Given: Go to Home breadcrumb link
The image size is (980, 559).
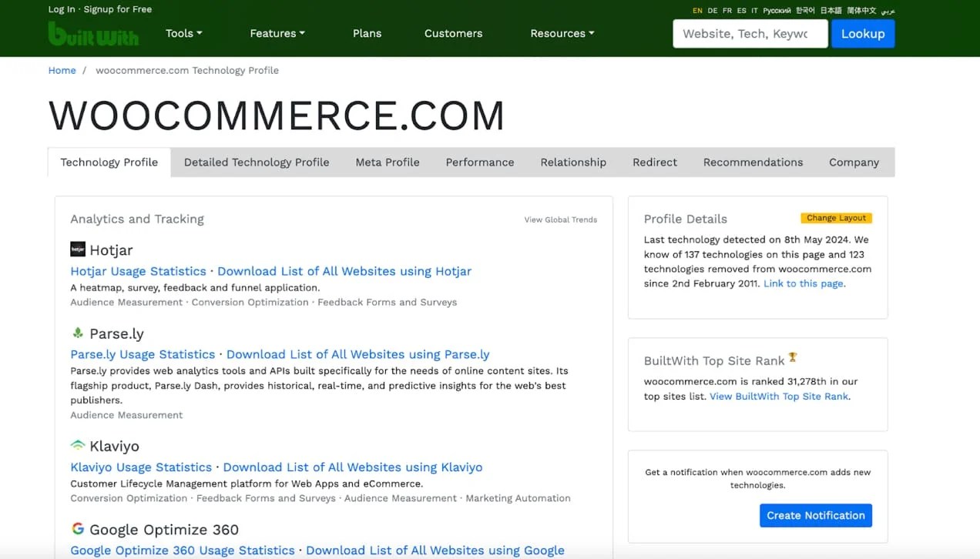Looking at the screenshot, I should [x=62, y=70].
